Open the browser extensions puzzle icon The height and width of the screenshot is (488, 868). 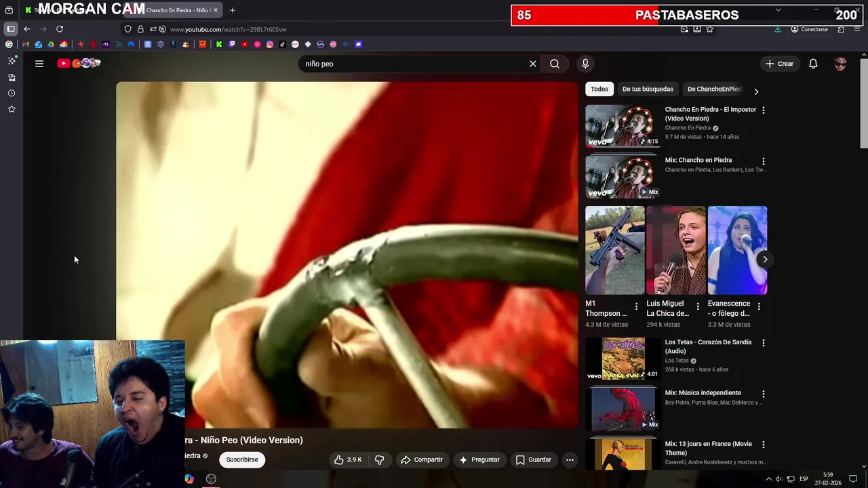[841, 29]
